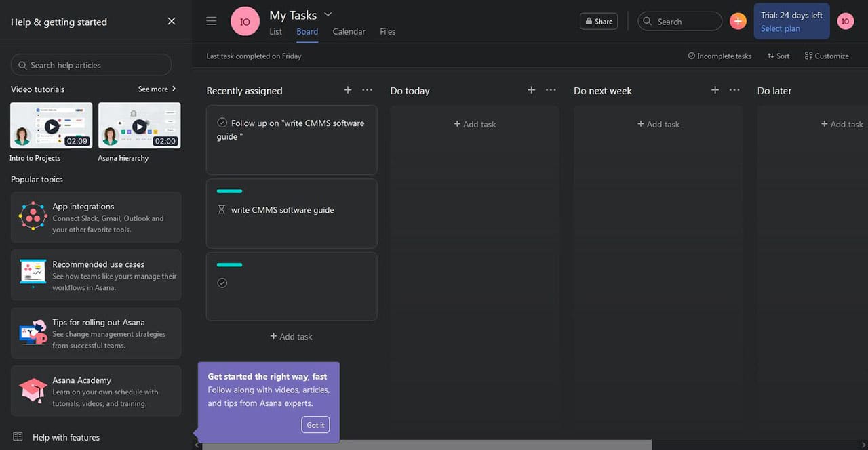The width and height of the screenshot is (868, 450).
Task: Click the IO project avatar beside My Tasks
Action: tap(245, 22)
